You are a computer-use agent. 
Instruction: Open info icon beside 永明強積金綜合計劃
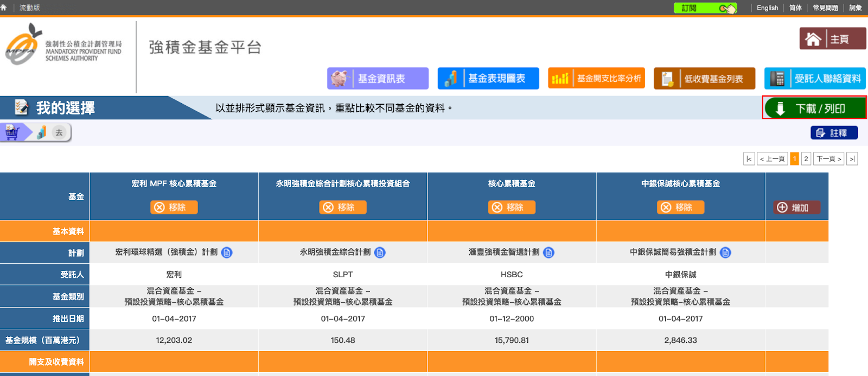tap(380, 252)
